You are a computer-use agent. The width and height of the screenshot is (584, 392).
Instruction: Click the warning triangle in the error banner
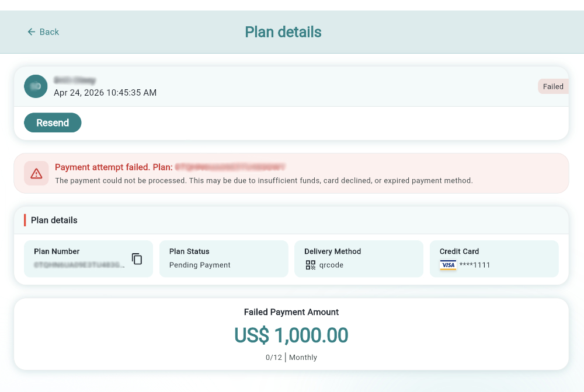click(x=36, y=173)
